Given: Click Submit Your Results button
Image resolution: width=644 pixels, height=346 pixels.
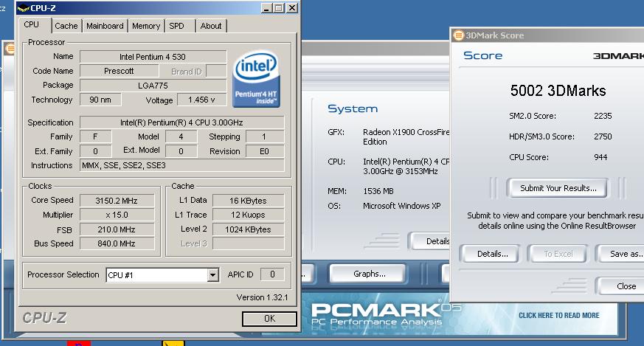Looking at the screenshot, I should click(x=558, y=188).
